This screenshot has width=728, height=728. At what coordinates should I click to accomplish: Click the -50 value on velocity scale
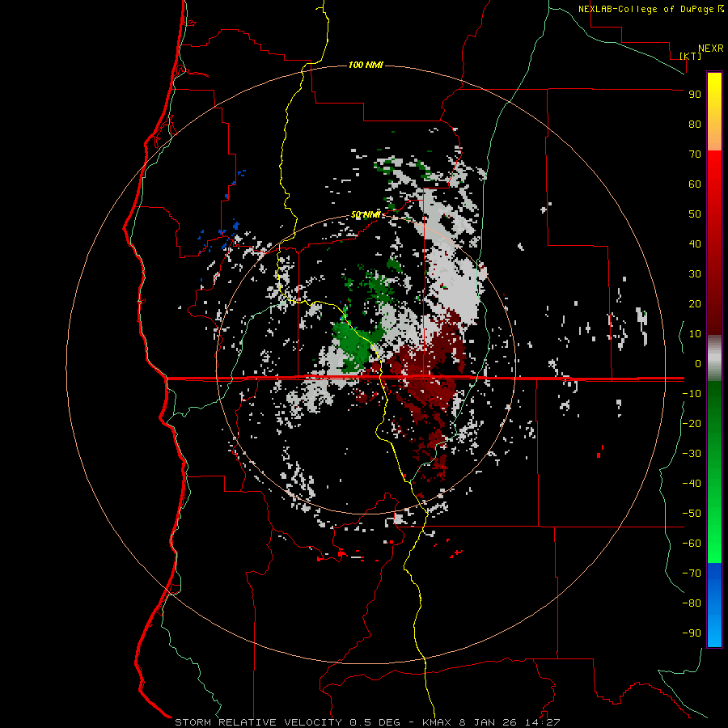tap(692, 514)
